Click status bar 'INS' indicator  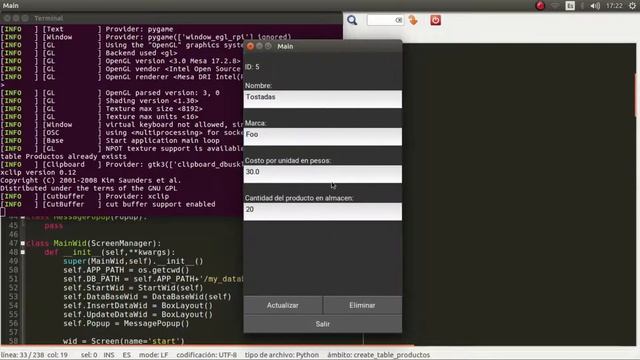[x=109, y=355]
